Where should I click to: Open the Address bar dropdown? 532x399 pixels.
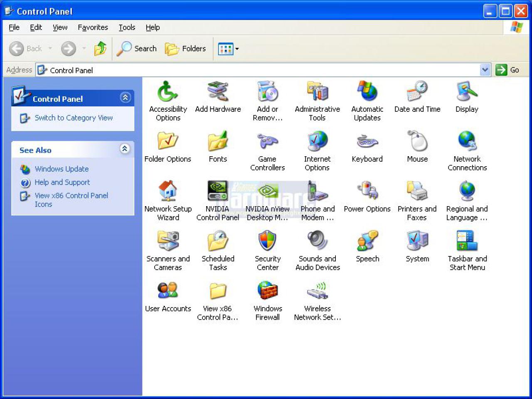tap(485, 70)
